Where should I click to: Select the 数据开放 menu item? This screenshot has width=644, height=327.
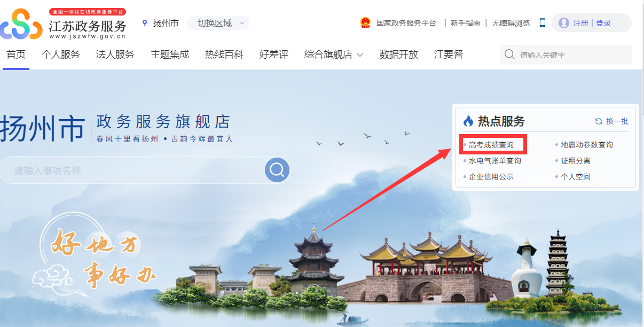coord(399,54)
